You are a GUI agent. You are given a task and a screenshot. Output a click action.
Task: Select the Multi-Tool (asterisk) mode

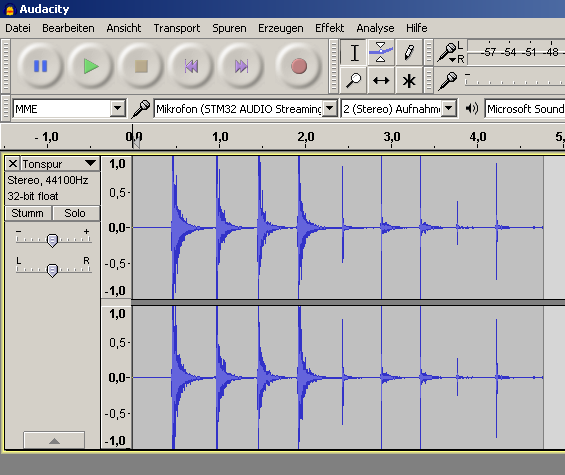click(409, 80)
